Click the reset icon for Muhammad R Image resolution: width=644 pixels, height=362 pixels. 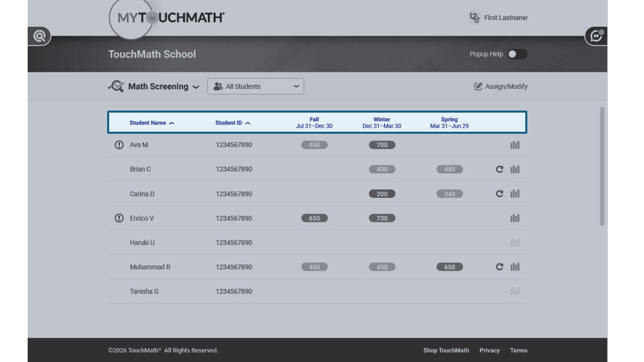[500, 267]
